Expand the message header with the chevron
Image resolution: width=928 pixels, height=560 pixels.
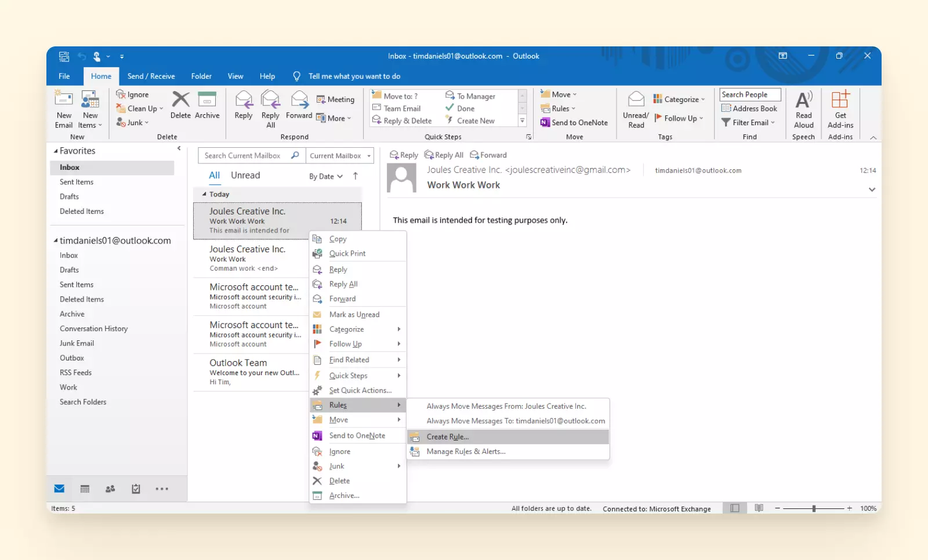point(872,190)
